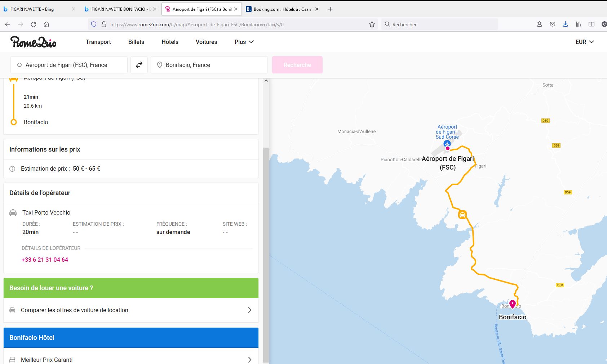The height and width of the screenshot is (364, 607).
Task: Swap origin and destination with arrows button
Action: (x=139, y=65)
